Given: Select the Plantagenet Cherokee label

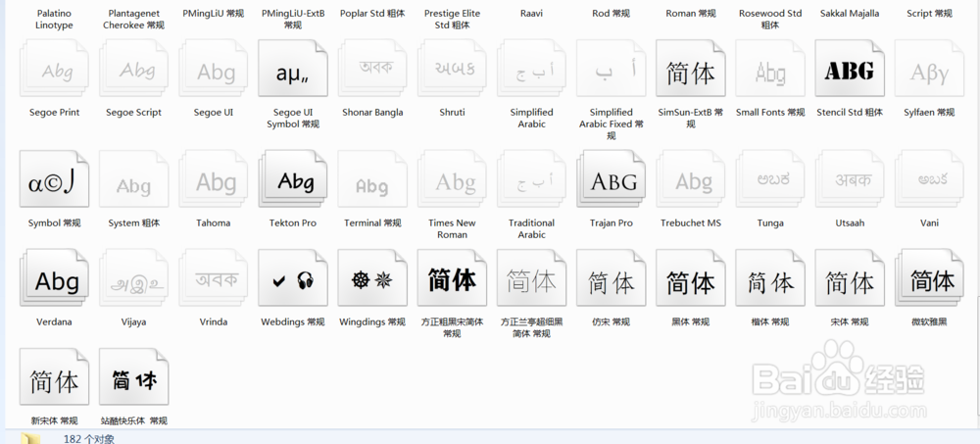Looking at the screenshot, I should [133, 19].
